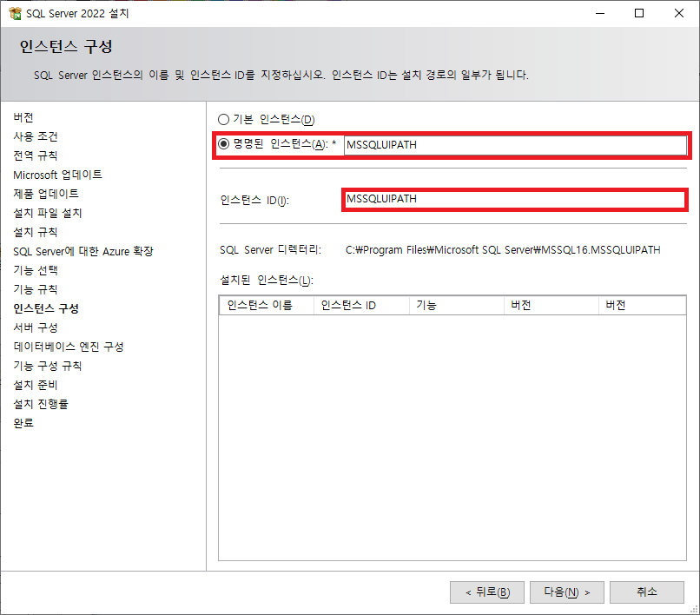The height and width of the screenshot is (615, 700).
Task: Select the 기능 구성 규칙 step
Action: coord(47,366)
